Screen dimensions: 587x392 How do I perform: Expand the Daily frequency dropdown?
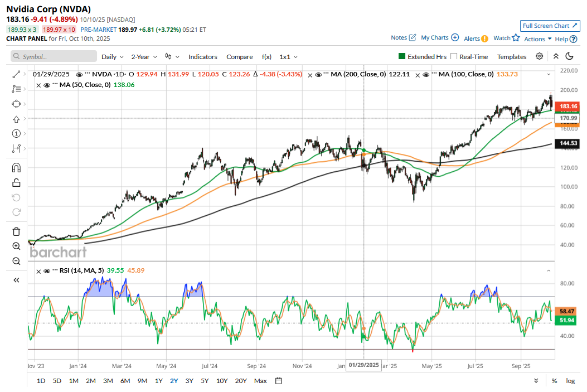pos(113,57)
